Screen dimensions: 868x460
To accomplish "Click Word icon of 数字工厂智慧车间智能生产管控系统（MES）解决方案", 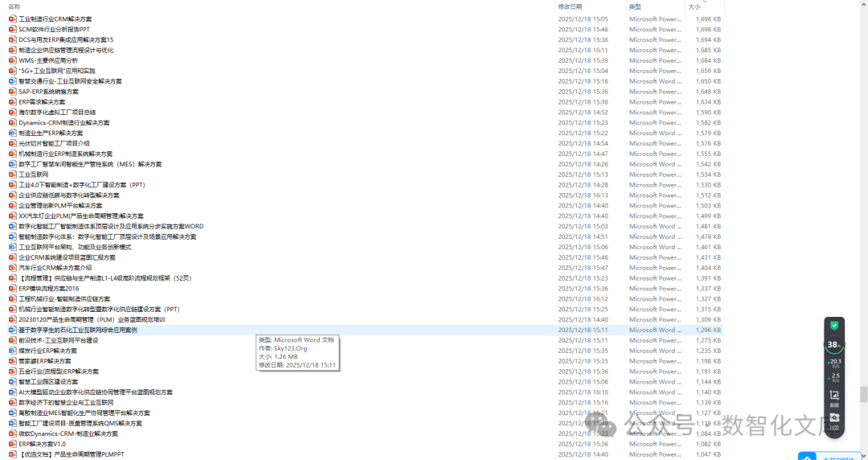I will tap(13, 164).
